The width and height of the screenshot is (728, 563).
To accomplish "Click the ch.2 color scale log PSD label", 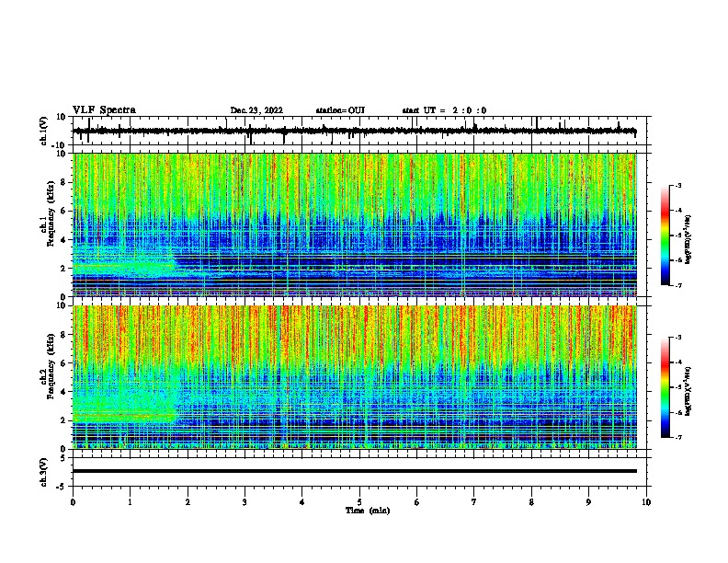I will point(688,392).
